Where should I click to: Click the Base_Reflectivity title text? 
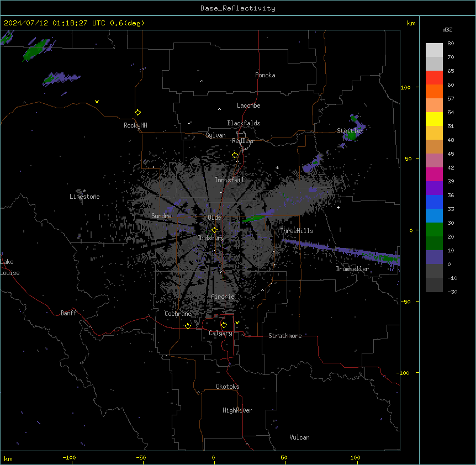(238, 8)
